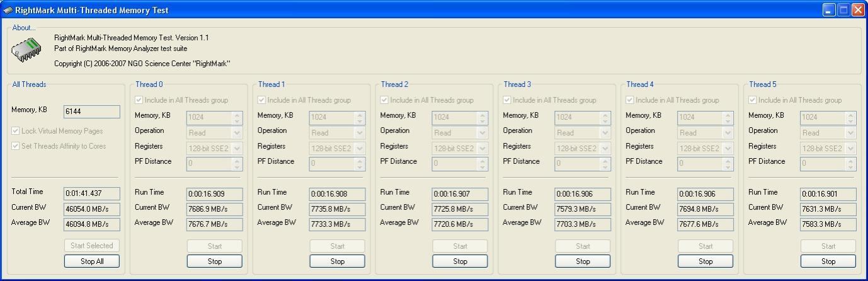The height and width of the screenshot is (281, 868).
Task: Click the Version 1.1 description text
Action: coord(132,38)
